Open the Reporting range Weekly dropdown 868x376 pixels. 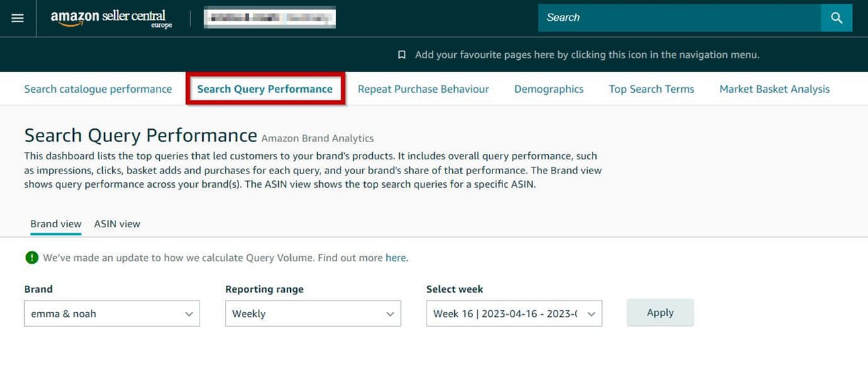point(313,313)
